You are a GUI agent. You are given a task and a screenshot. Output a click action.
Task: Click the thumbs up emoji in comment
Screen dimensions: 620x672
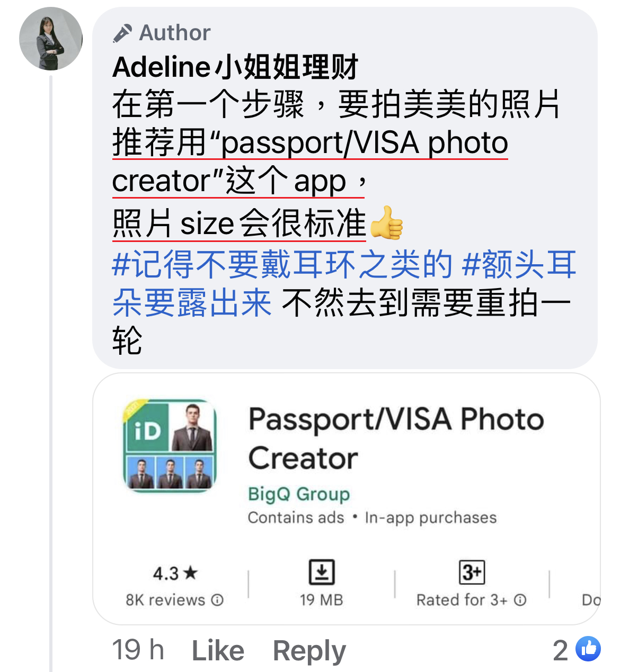pyautogui.click(x=386, y=223)
